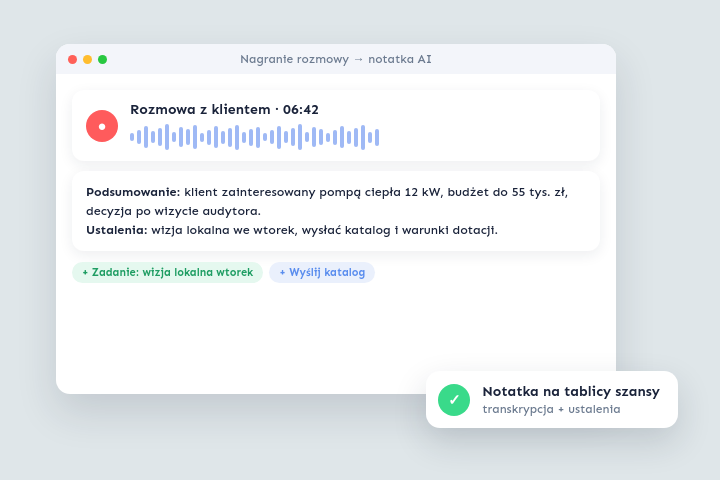Add task 'Zadanie: wizja lokalna wtorek'
Viewport: 720px width, 480px height.
pyautogui.click(x=167, y=272)
